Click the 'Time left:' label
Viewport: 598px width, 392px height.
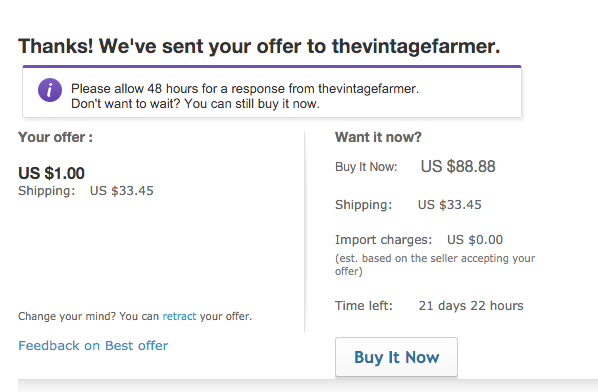(x=363, y=306)
